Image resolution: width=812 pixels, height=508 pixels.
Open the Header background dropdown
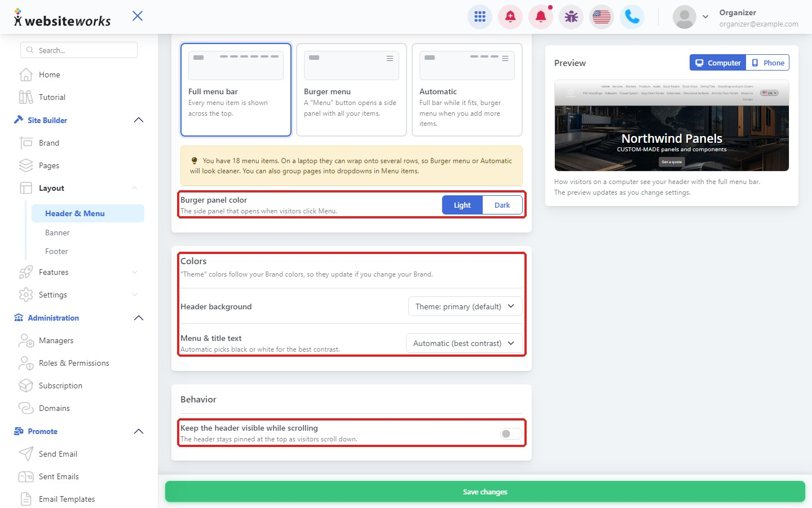point(465,306)
